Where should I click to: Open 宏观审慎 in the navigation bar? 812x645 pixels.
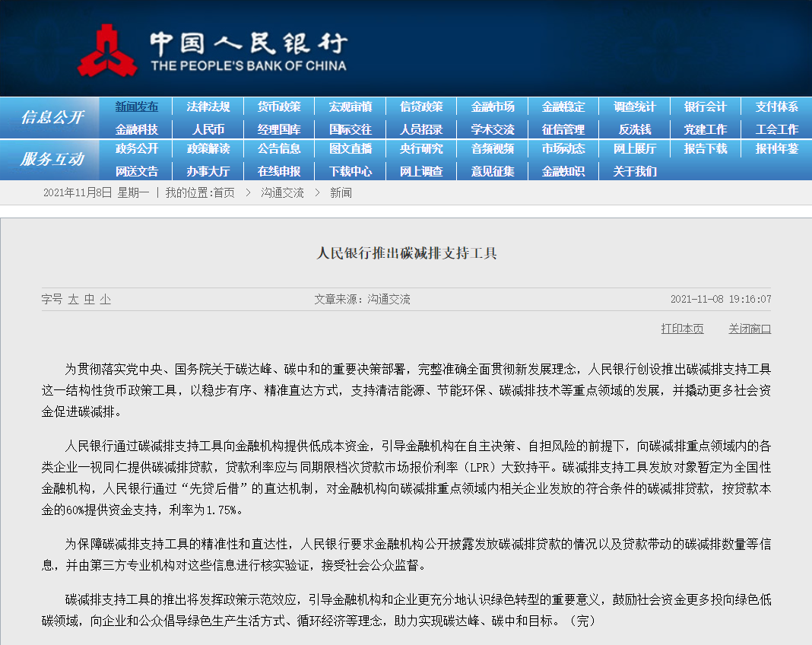tap(350, 106)
